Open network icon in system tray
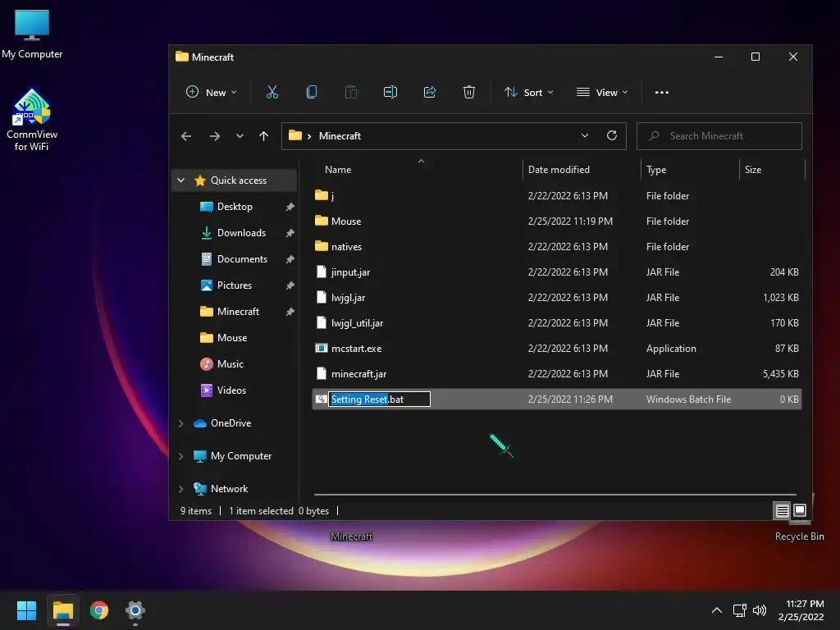 740,610
